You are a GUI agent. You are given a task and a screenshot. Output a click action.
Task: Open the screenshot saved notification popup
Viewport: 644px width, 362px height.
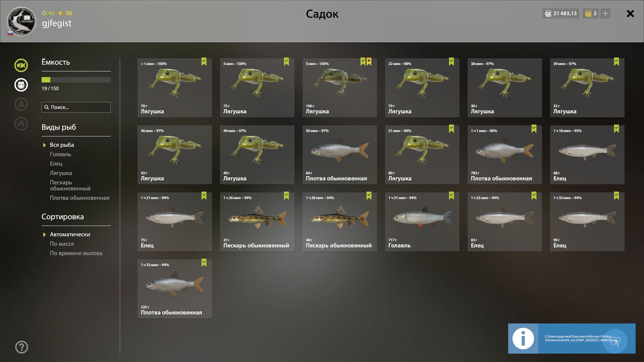coord(572,339)
